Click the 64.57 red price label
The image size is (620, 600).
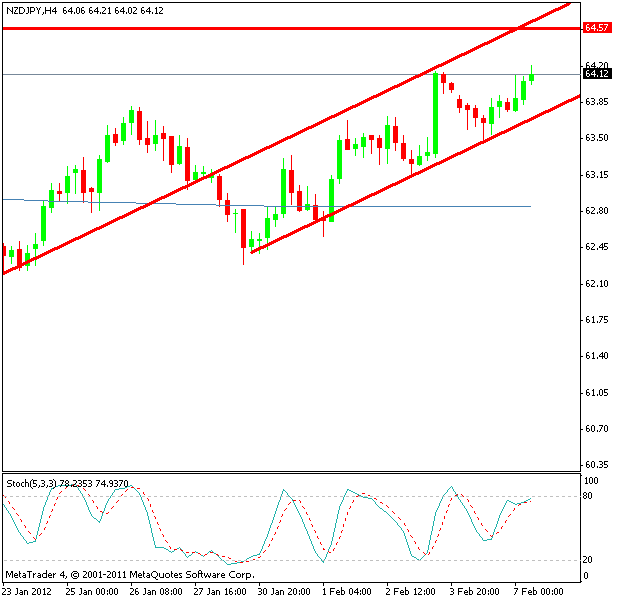point(596,28)
